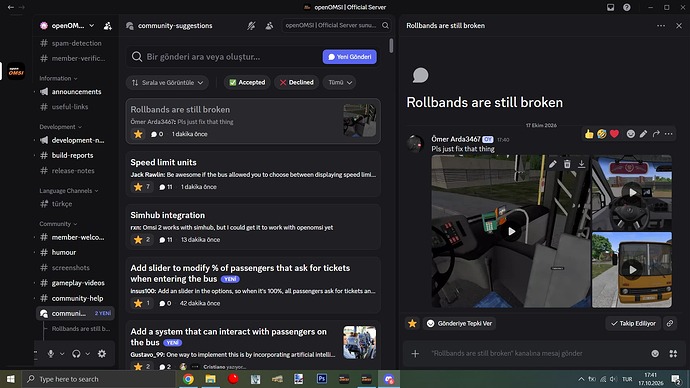Open invite people icon next to server name

click(107, 26)
